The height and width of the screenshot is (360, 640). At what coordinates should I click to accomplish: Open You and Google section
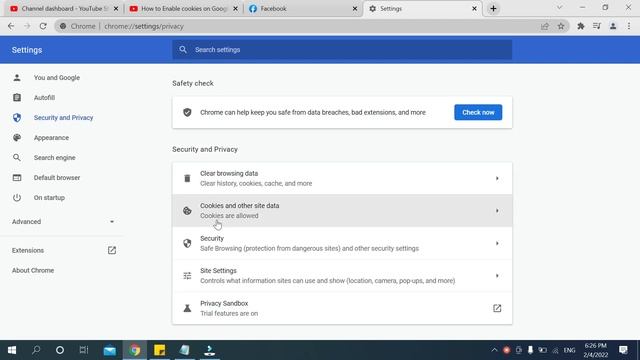pos(57,78)
